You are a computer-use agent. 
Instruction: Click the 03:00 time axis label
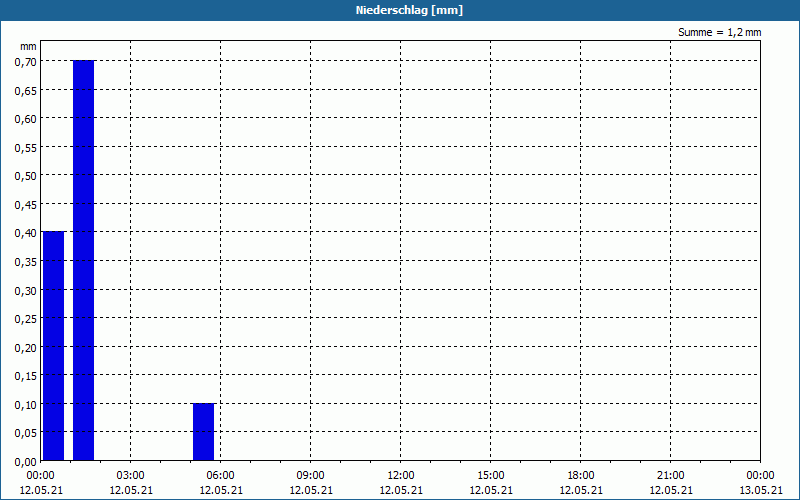coord(131,476)
